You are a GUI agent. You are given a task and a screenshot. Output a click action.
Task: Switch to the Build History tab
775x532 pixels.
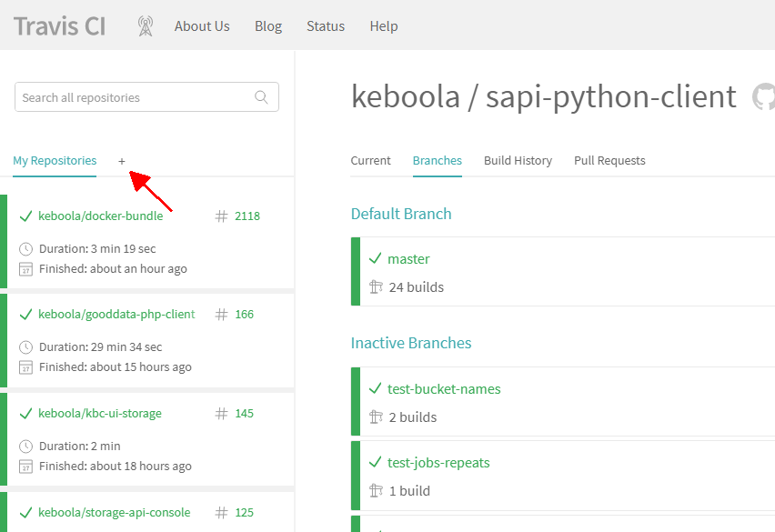pos(518,161)
